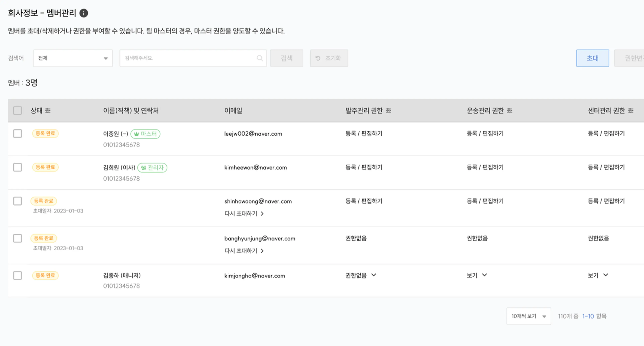
Task: Click the 이메일 column header
Action: pos(233,111)
